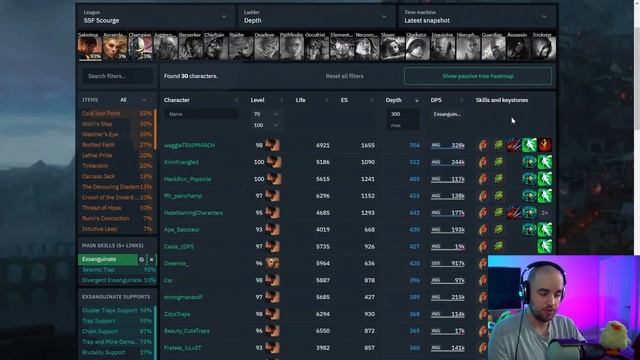Select the Assassin class portrait
The image size is (640, 360).
point(519,47)
